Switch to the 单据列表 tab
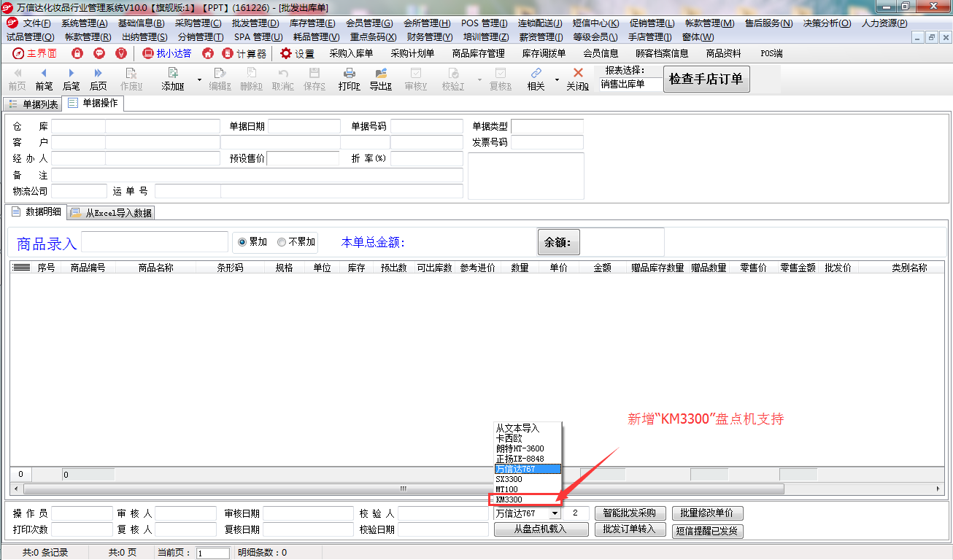The height and width of the screenshot is (560, 953). tap(34, 104)
